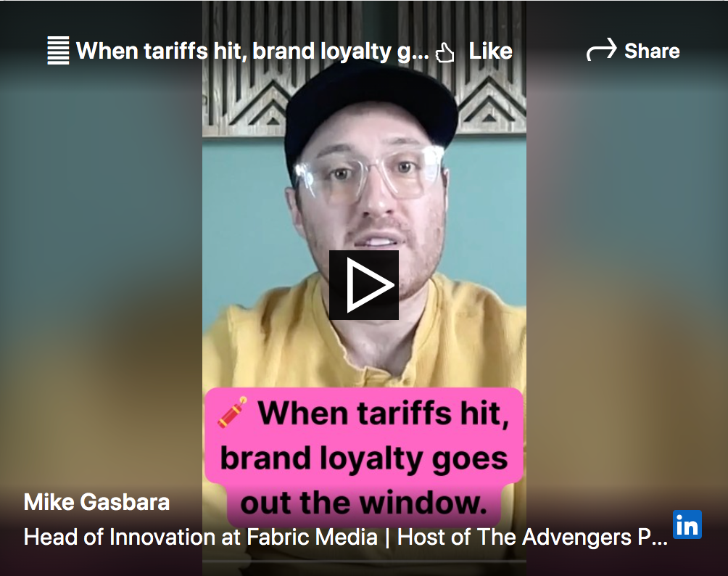
Task: Click the dynamite emoji in the caption
Action: (231, 412)
